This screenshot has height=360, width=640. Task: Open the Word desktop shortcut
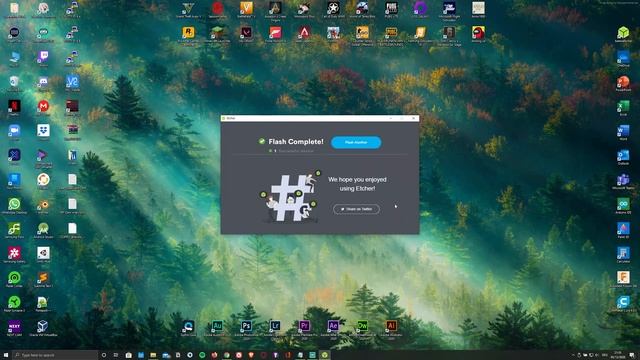[x=623, y=132]
